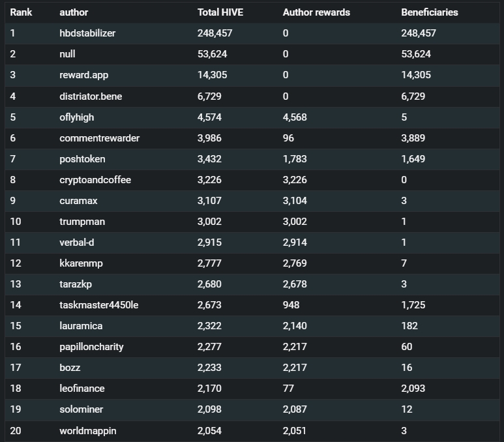
Task: Click the 248,457 Total HIVE cell
Action: pos(215,33)
